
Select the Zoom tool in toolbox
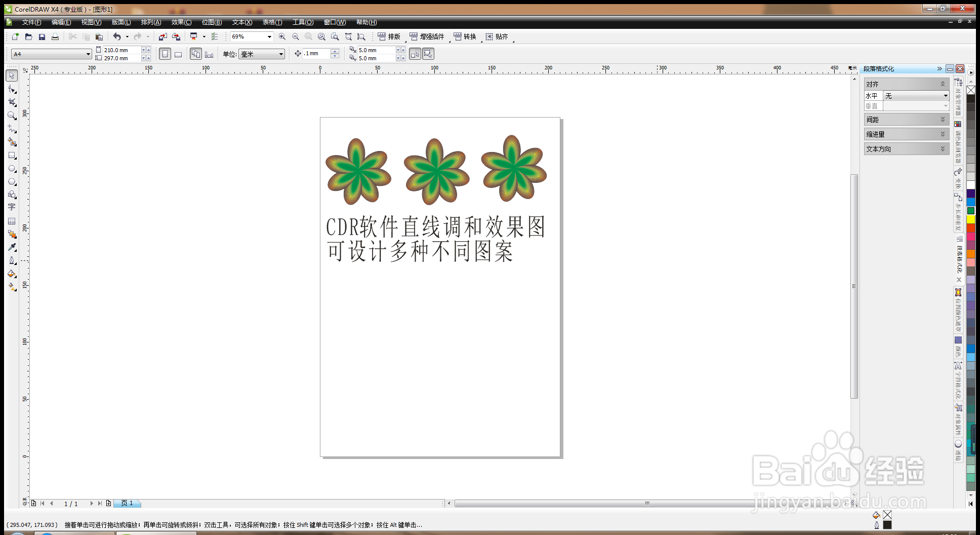point(12,116)
